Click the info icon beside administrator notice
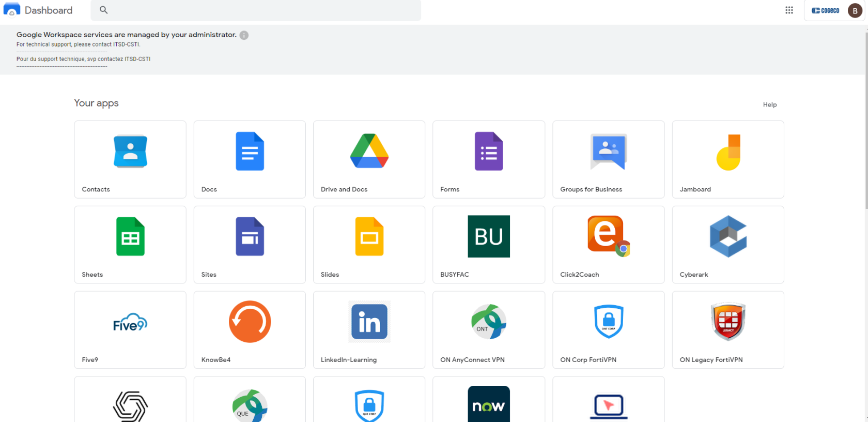The image size is (868, 422). click(x=244, y=35)
